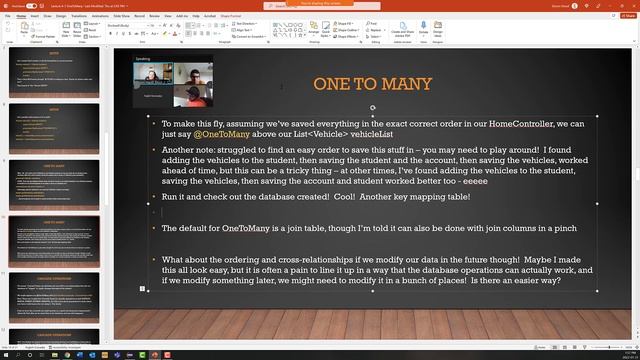
Task: Click the autofit options icon beside the text box
Action: (x=142, y=289)
